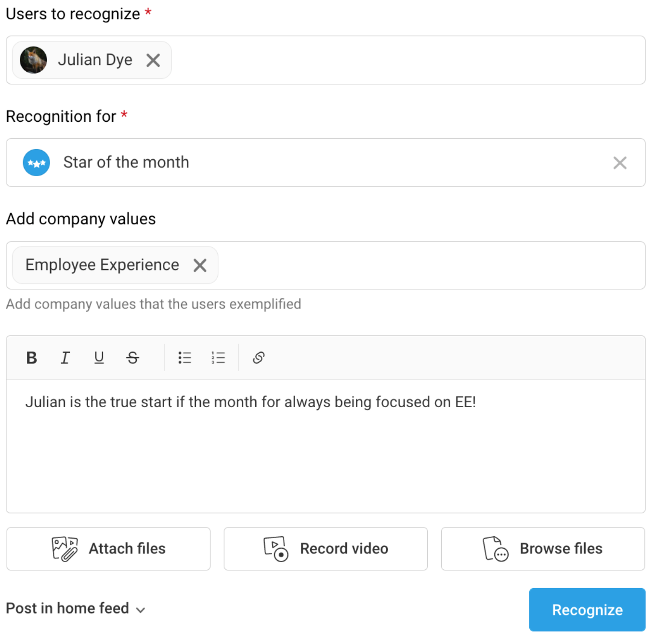Viewport: 655px width, 644px height.
Task: Click the Attach files button
Action: point(108,549)
